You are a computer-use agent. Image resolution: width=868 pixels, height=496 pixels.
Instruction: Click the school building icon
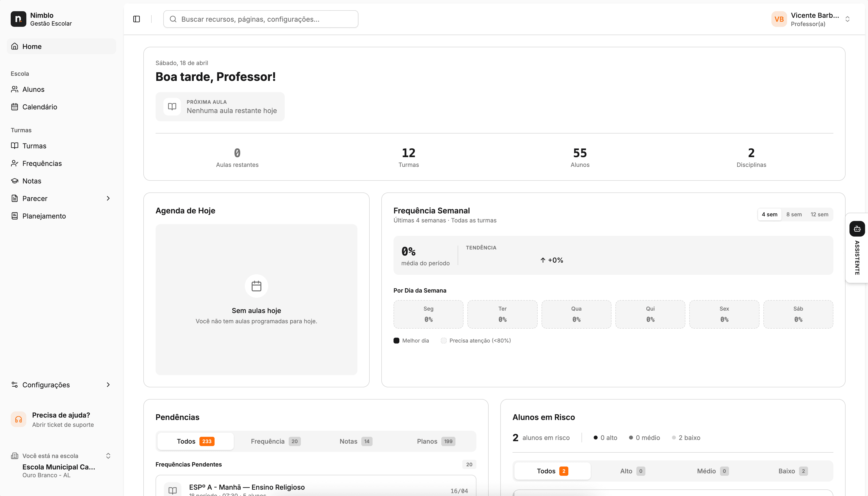coord(15,456)
